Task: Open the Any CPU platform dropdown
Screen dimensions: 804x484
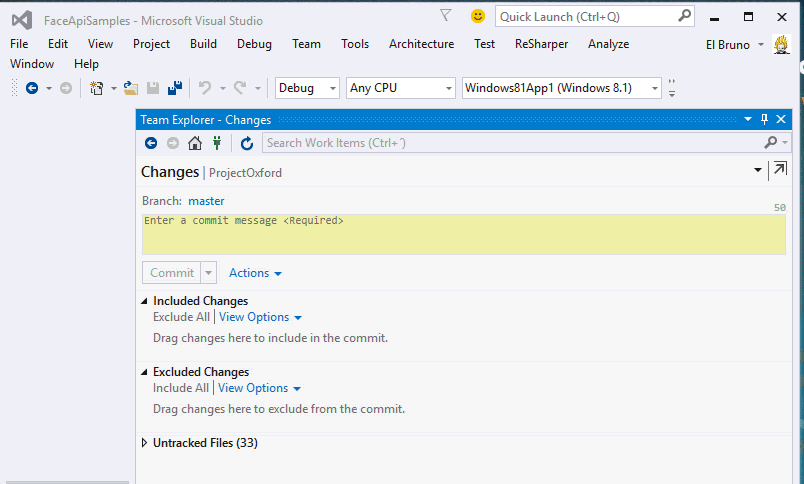Action: [400, 88]
